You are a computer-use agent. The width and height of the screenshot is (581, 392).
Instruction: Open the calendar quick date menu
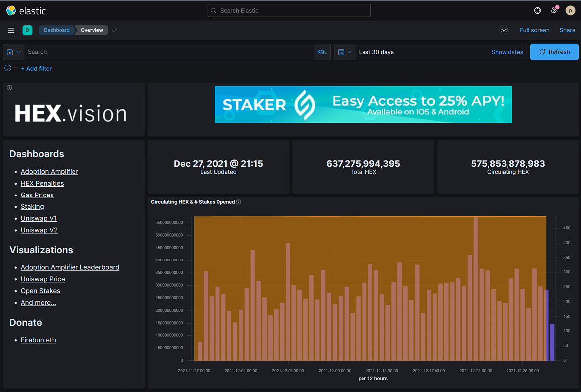click(345, 52)
